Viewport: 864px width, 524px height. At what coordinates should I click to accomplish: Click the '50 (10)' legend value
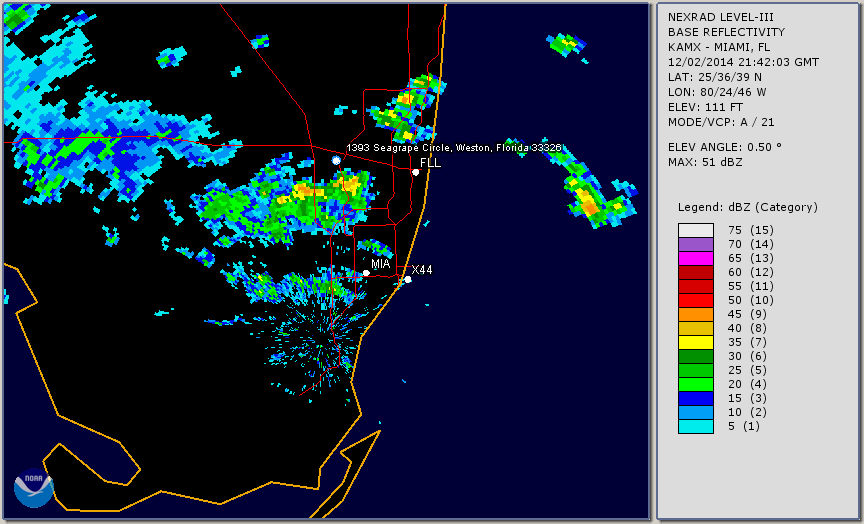click(x=750, y=300)
